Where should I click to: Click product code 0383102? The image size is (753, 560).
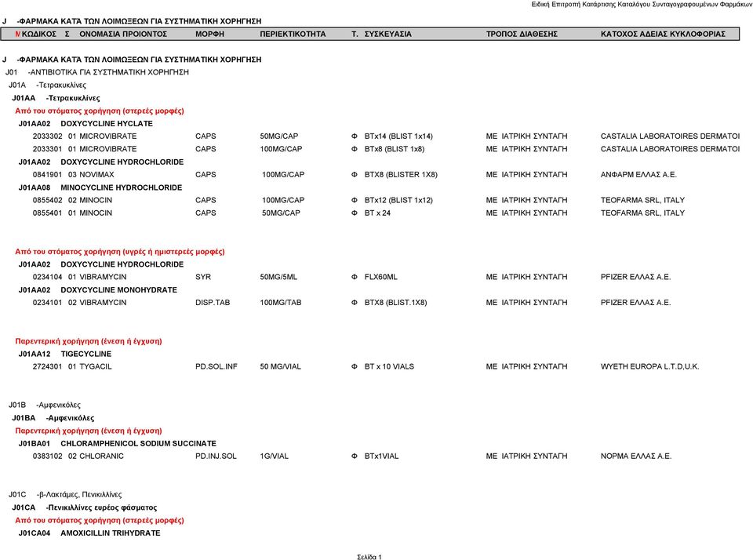click(47, 456)
